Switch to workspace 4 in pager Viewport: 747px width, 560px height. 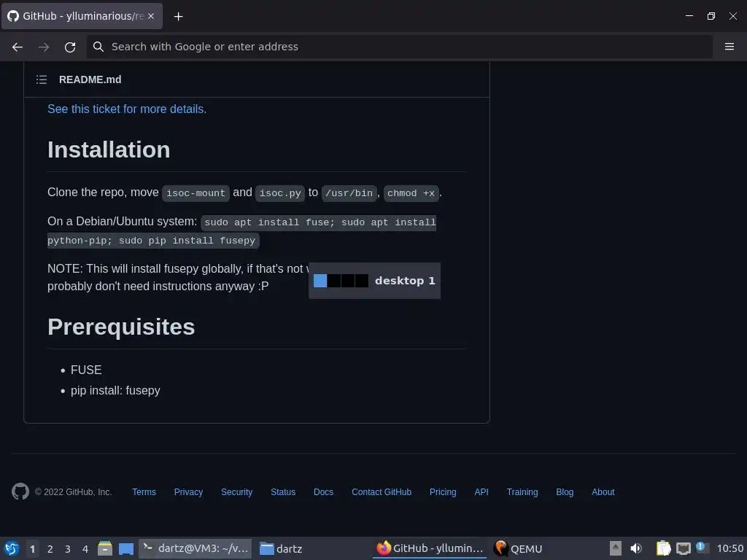tap(85, 549)
